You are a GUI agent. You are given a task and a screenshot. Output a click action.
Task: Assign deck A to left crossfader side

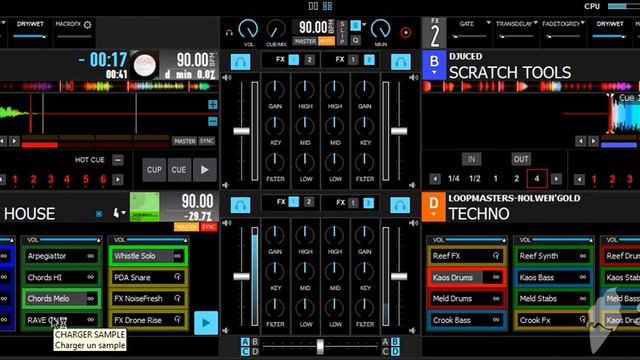pyautogui.click(x=245, y=342)
